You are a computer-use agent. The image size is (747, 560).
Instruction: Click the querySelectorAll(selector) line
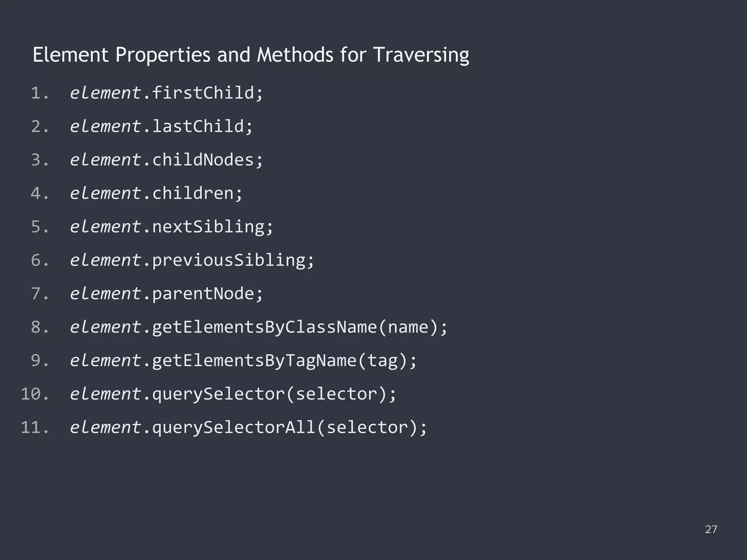click(x=248, y=428)
